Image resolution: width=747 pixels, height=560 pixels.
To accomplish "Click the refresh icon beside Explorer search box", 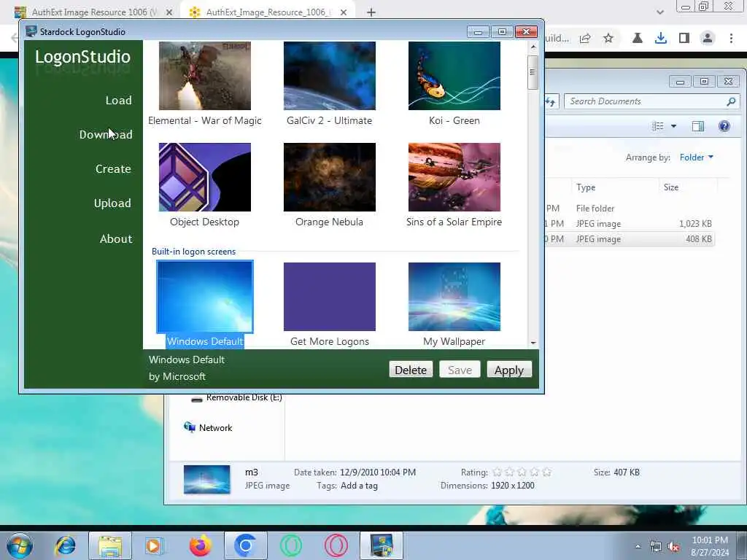I will (551, 101).
